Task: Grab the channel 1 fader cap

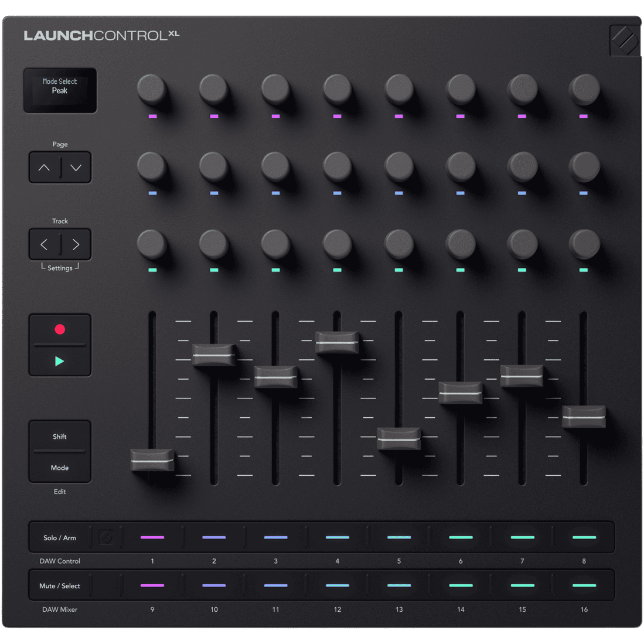Action: 152,460
